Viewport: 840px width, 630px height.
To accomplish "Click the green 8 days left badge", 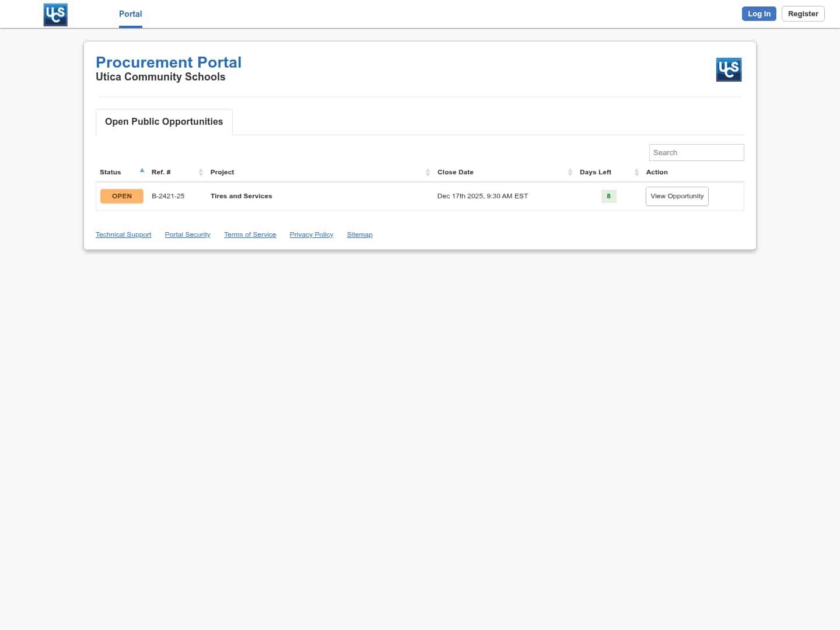I will [x=608, y=196].
